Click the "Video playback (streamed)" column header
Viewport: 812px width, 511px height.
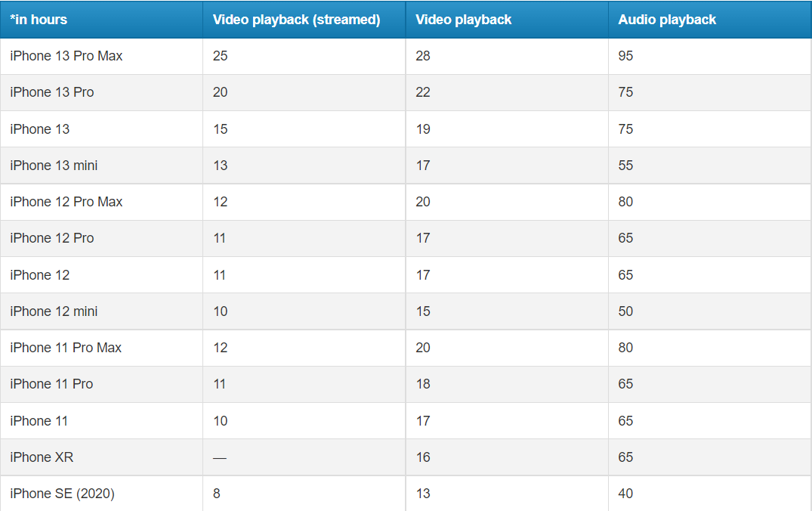click(x=296, y=20)
